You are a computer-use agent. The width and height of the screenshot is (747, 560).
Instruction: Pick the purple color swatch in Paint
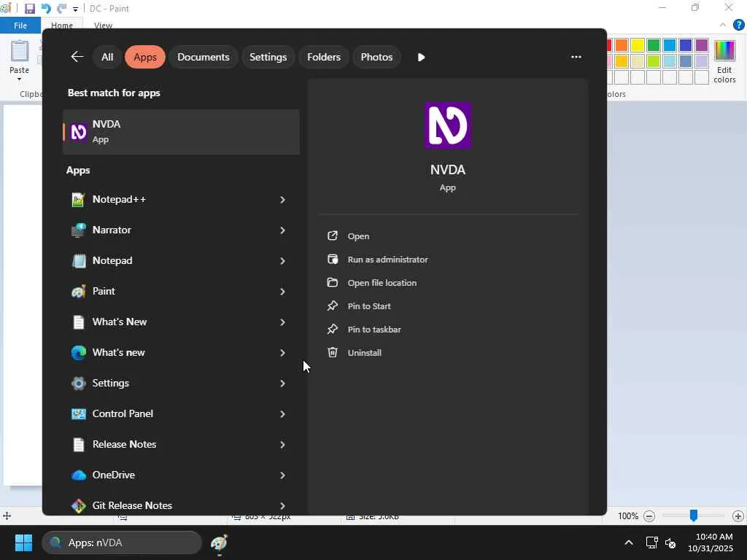702,45
